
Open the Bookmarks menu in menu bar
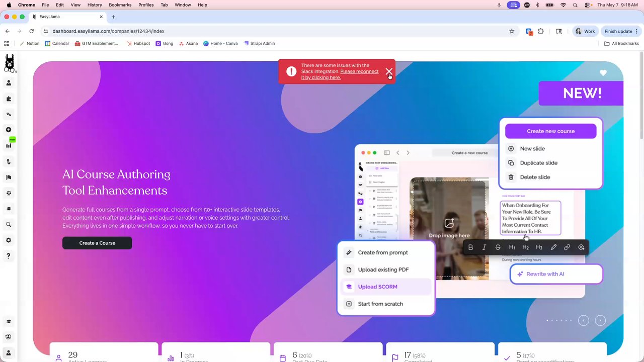point(120,5)
